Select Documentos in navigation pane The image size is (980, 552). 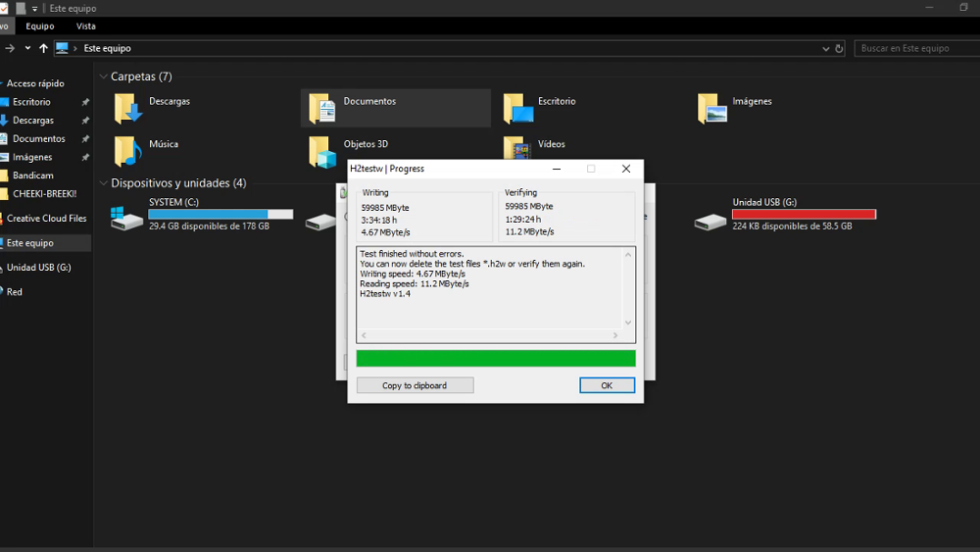[39, 139]
